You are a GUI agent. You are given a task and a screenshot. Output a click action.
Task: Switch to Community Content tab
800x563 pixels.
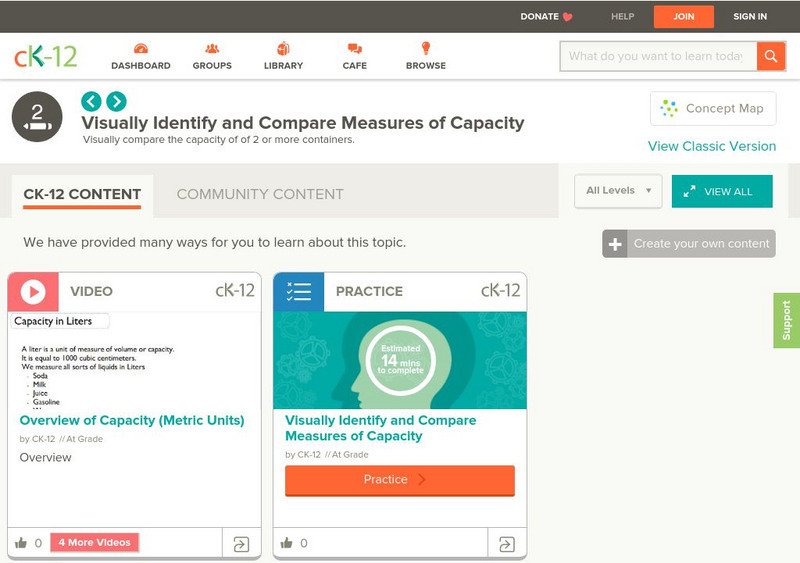click(260, 194)
